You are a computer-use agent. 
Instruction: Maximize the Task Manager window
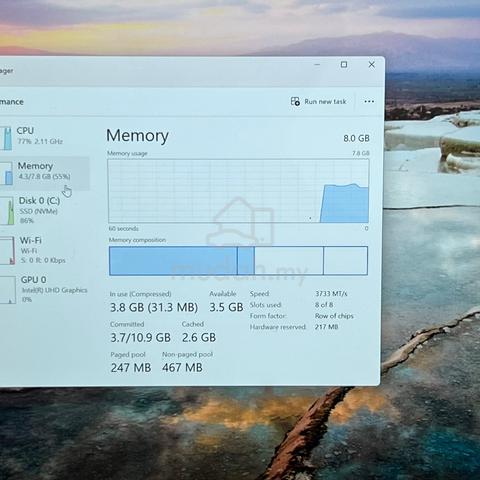(344, 64)
